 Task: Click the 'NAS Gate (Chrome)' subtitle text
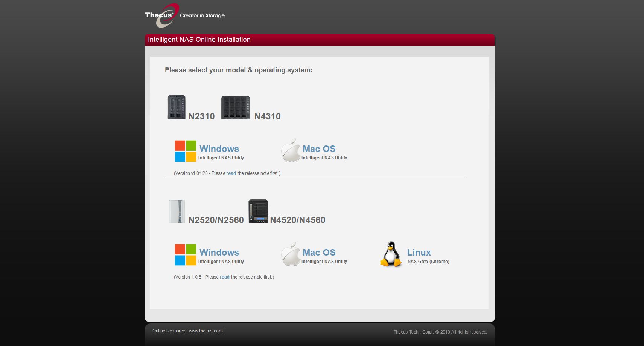[x=428, y=262]
